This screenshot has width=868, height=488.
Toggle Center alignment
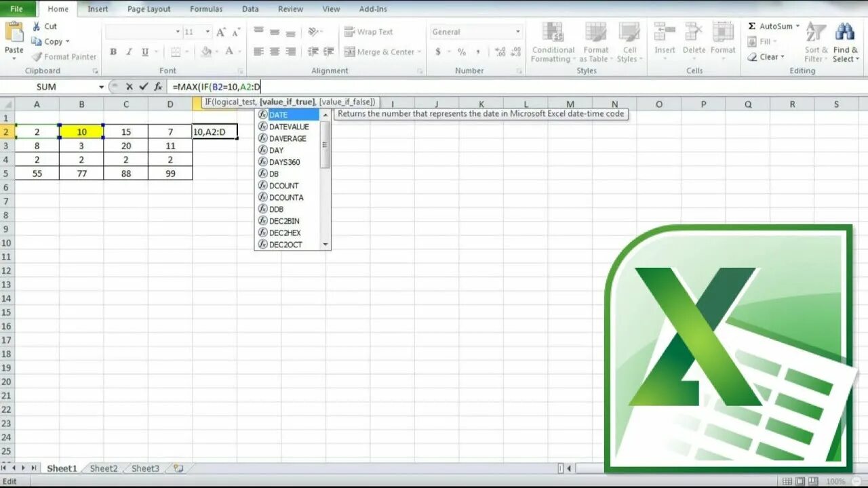[x=275, y=52]
